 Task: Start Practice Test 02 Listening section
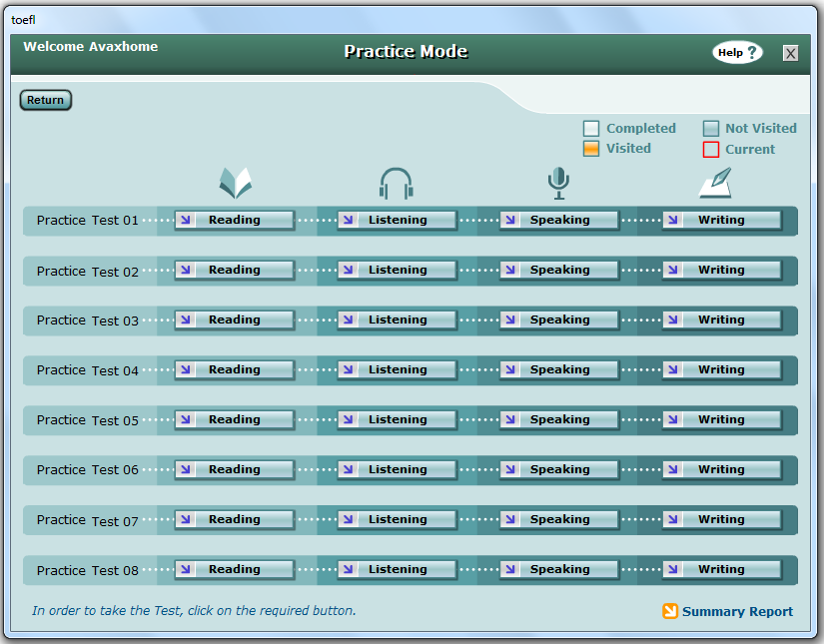[397, 271]
